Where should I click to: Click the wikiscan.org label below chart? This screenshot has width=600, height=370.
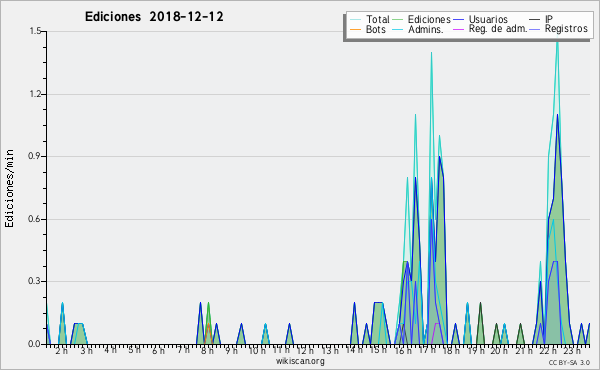tap(300, 361)
